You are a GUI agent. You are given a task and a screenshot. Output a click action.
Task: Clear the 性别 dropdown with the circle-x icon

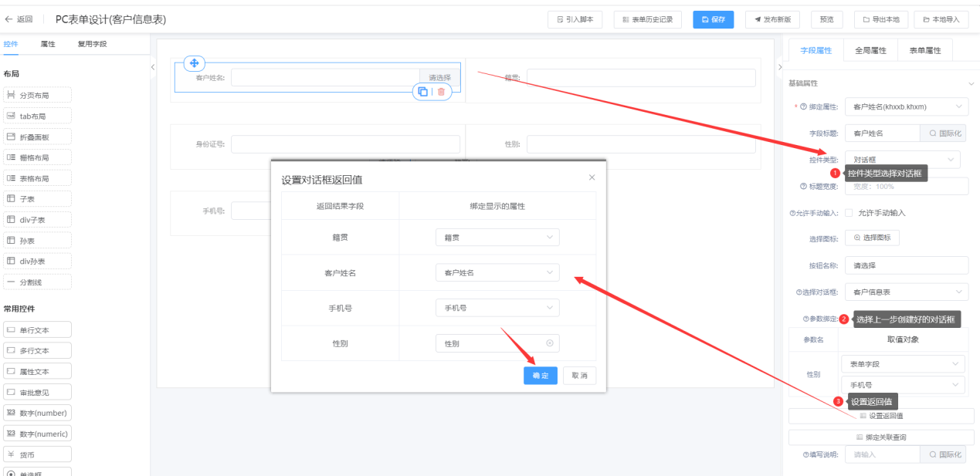pos(550,343)
